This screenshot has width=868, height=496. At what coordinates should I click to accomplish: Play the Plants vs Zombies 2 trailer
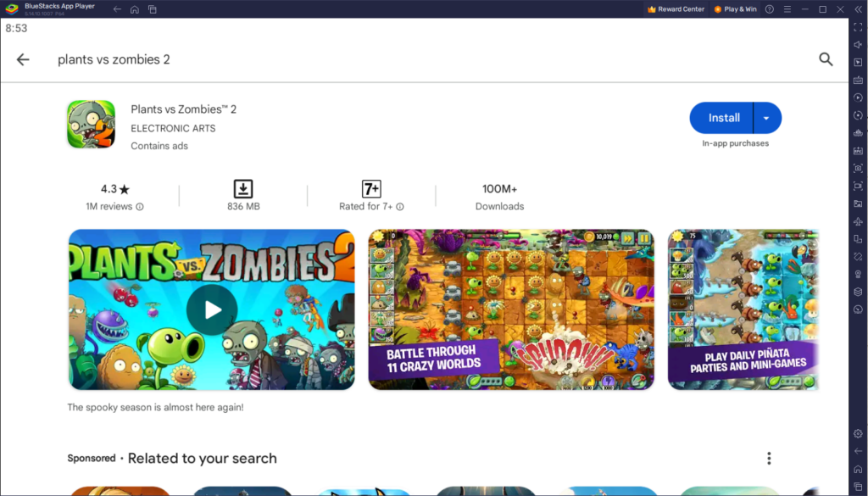pyautogui.click(x=211, y=309)
